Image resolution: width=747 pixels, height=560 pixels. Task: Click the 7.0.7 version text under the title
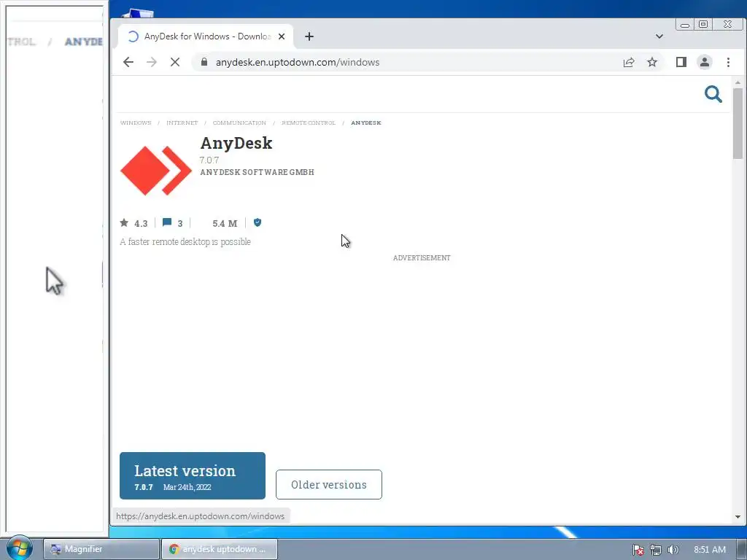click(x=209, y=160)
